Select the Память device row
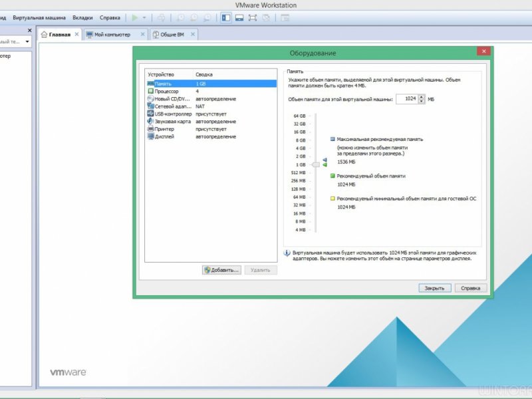The width and height of the screenshot is (532, 399). [x=211, y=84]
